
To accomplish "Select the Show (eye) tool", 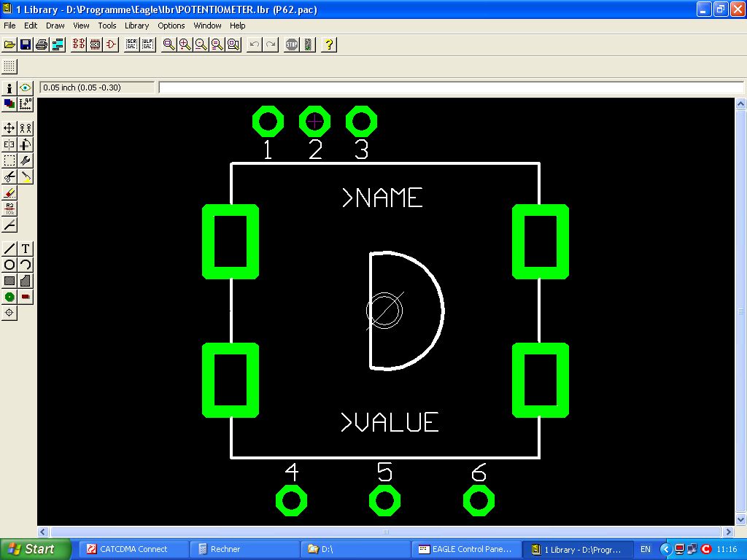I will pyautogui.click(x=26, y=87).
